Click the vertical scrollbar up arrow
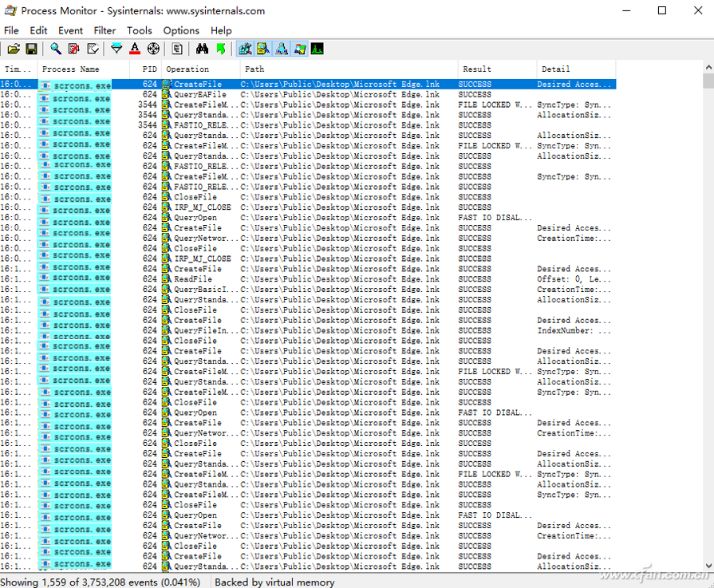This screenshot has width=714, height=588. (x=708, y=67)
